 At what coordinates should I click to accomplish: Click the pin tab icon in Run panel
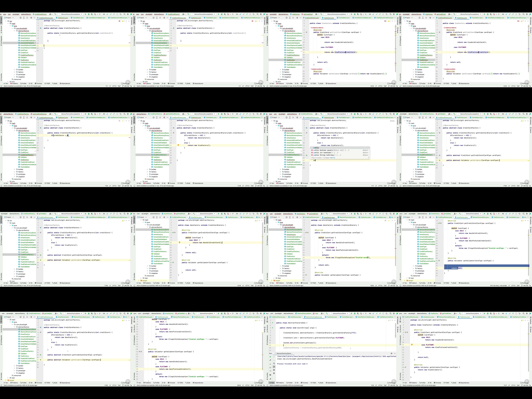(270, 379)
